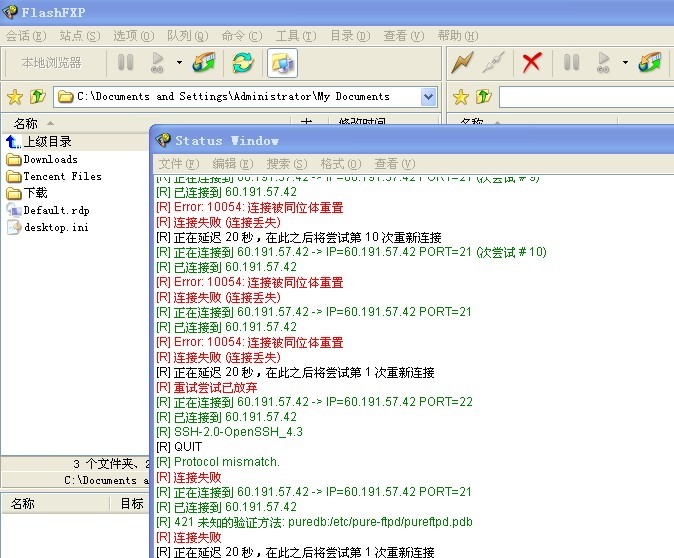
Task: Open Status Window 查看 menu
Action: [395, 164]
